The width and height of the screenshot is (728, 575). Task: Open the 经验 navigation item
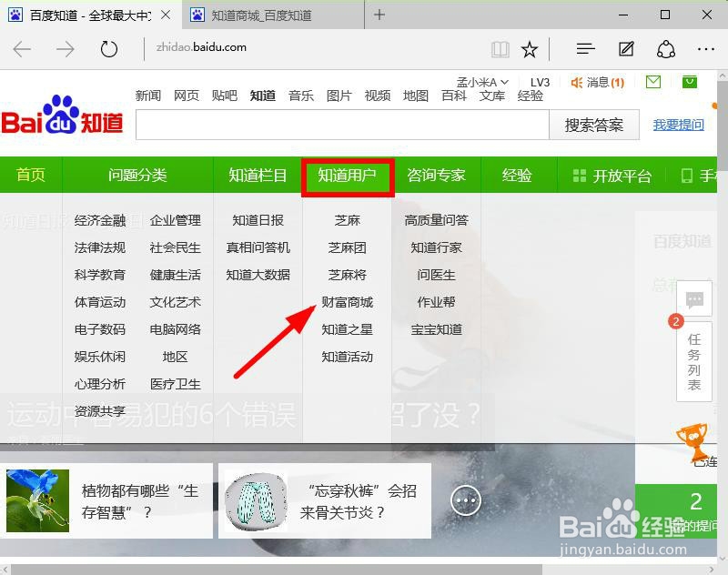tap(517, 175)
